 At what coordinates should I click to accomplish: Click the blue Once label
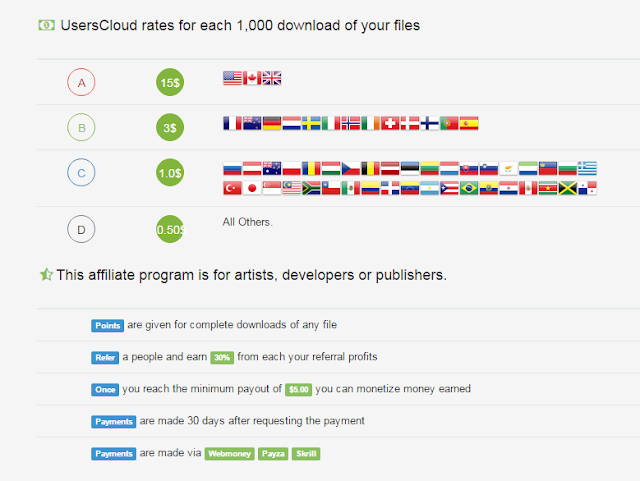point(105,390)
